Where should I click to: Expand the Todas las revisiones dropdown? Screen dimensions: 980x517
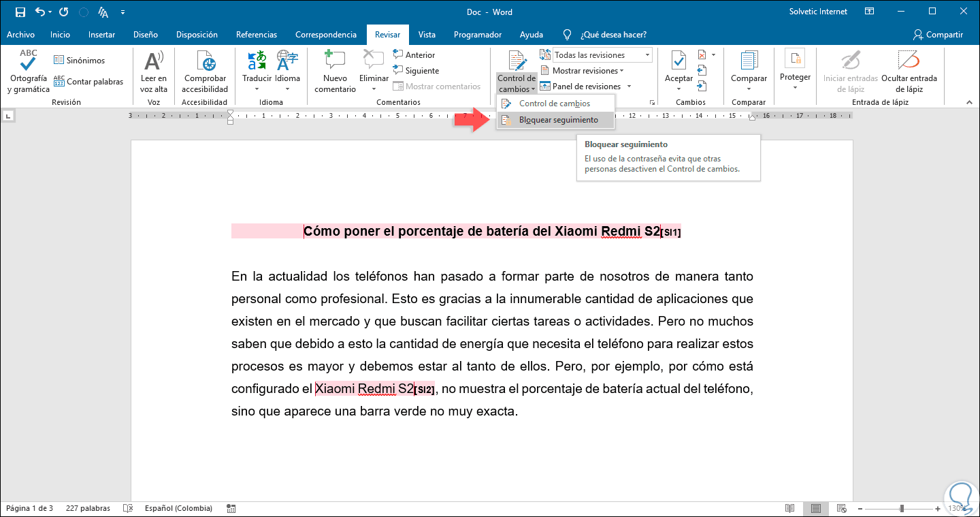[x=647, y=55]
